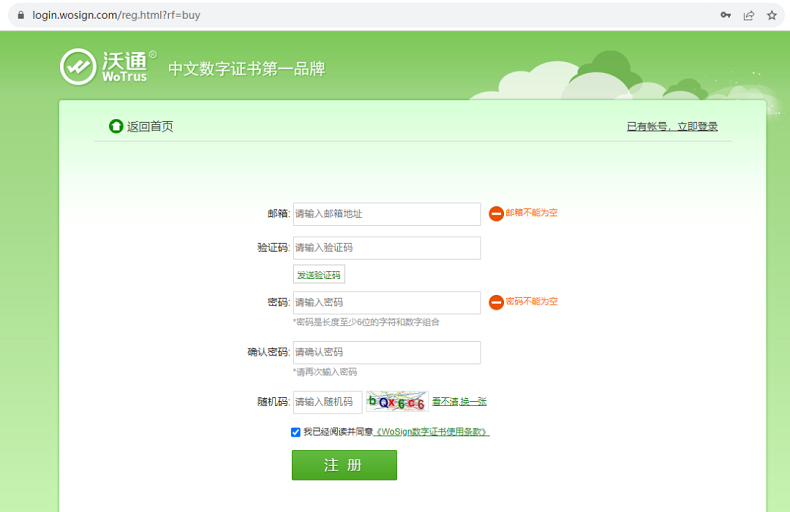
Task: Click the 看不清 换一张 link
Action: (x=459, y=402)
